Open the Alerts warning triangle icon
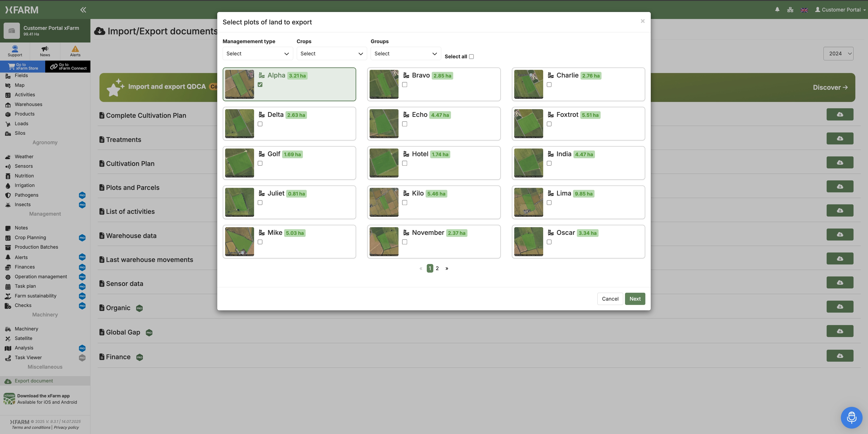 75,49
